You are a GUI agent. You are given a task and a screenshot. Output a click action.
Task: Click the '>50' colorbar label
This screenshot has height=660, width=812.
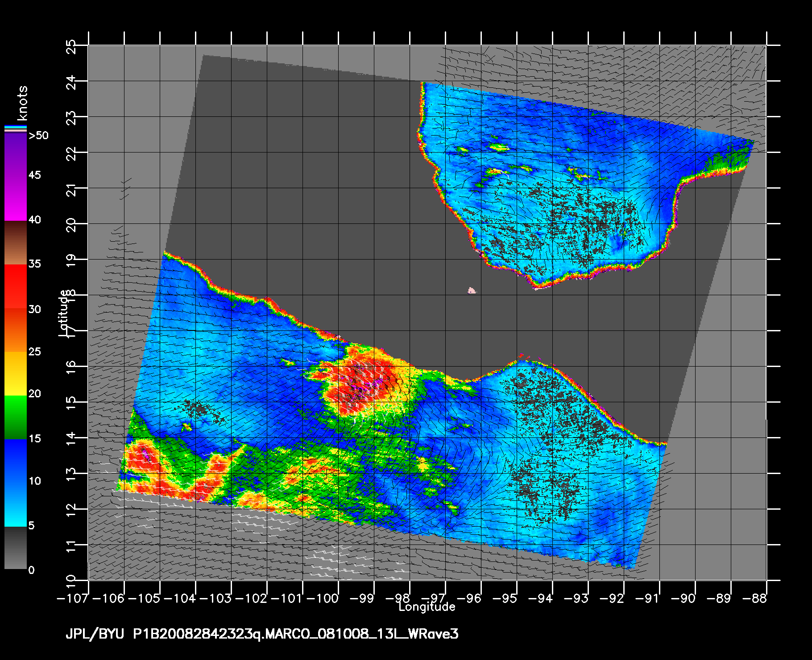pos(38,136)
